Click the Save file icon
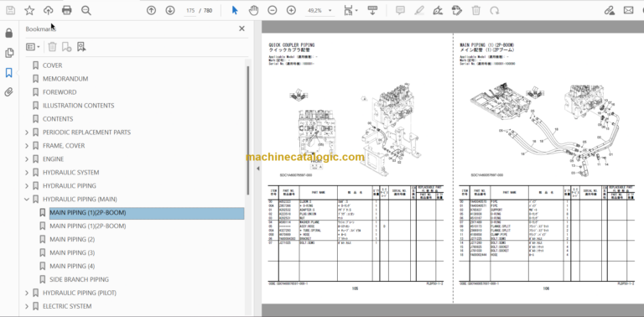This screenshot has width=644, height=317. pos(11,10)
